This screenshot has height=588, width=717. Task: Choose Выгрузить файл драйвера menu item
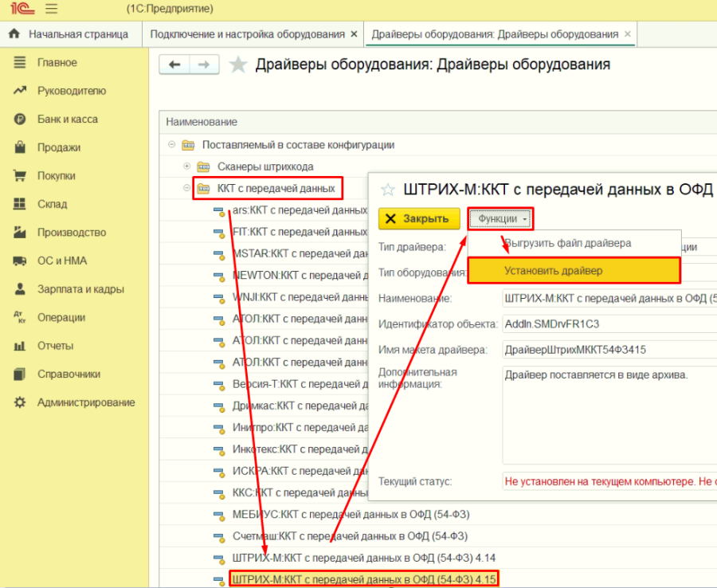click(567, 243)
